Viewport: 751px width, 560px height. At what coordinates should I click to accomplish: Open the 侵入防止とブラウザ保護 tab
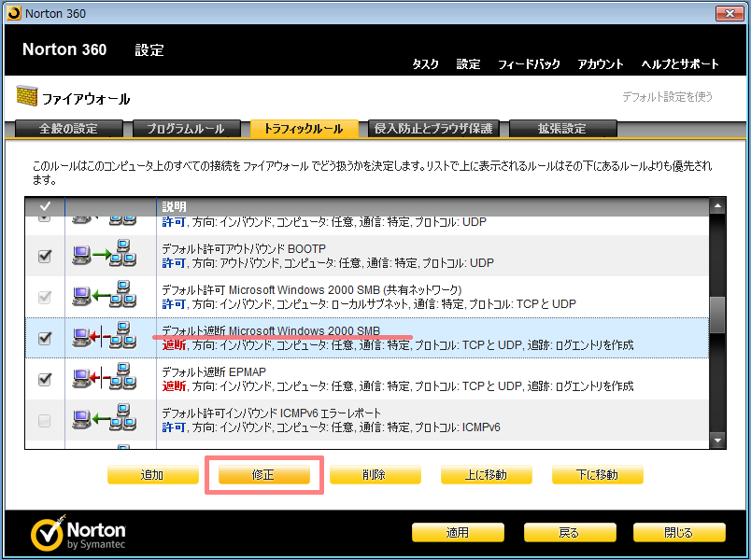(x=432, y=129)
